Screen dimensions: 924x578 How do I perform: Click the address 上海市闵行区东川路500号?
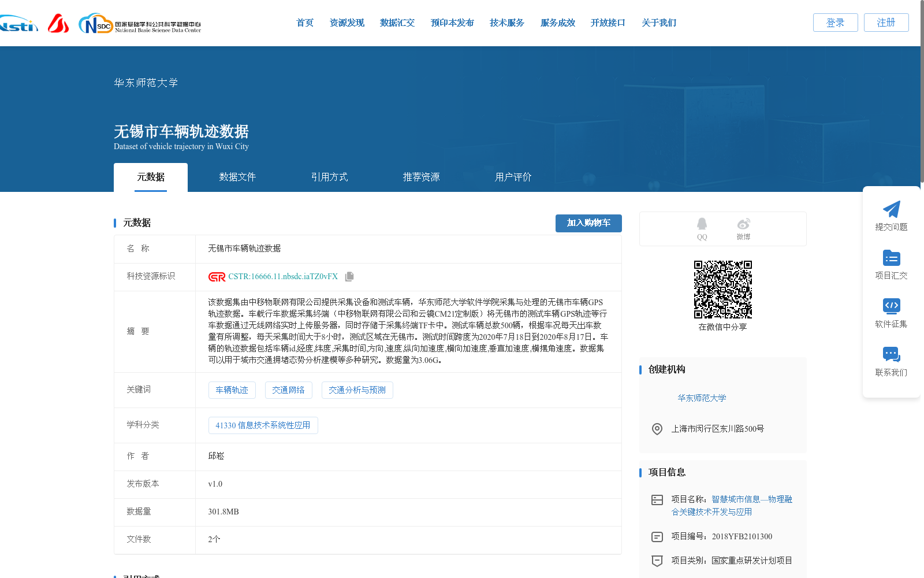pos(718,429)
